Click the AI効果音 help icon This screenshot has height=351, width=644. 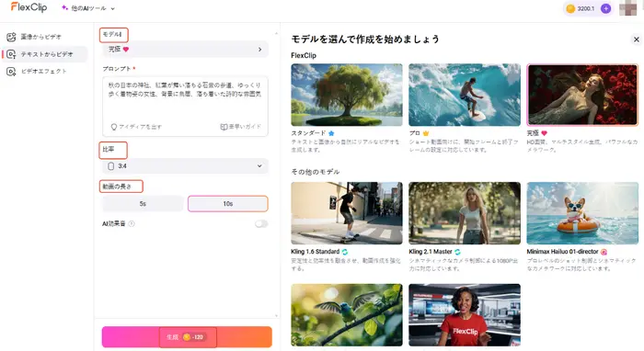pos(132,224)
